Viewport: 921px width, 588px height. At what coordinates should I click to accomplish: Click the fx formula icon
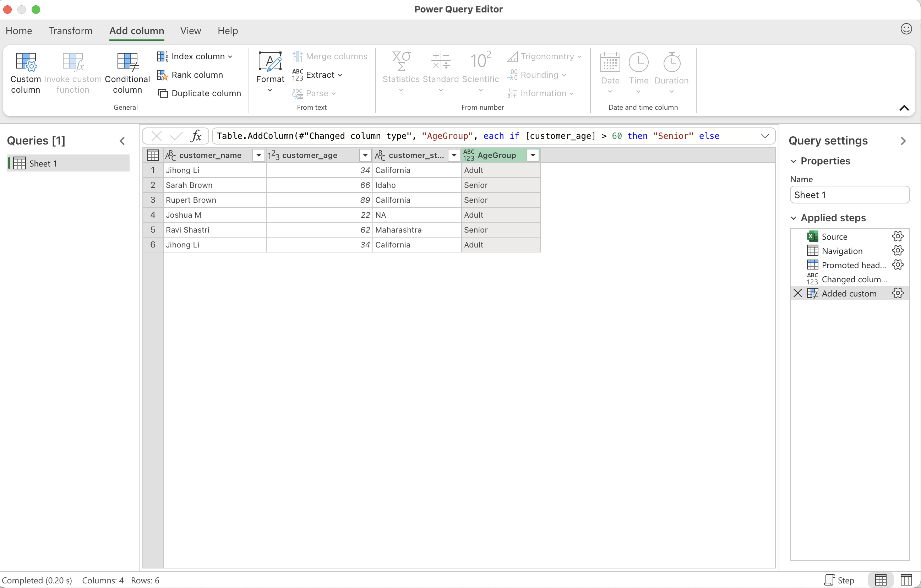point(196,136)
